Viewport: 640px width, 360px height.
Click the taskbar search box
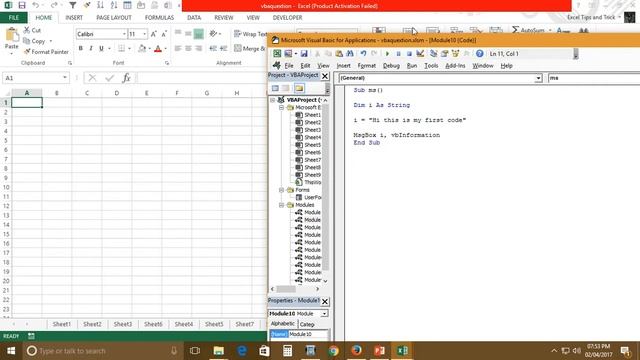click(x=102, y=351)
